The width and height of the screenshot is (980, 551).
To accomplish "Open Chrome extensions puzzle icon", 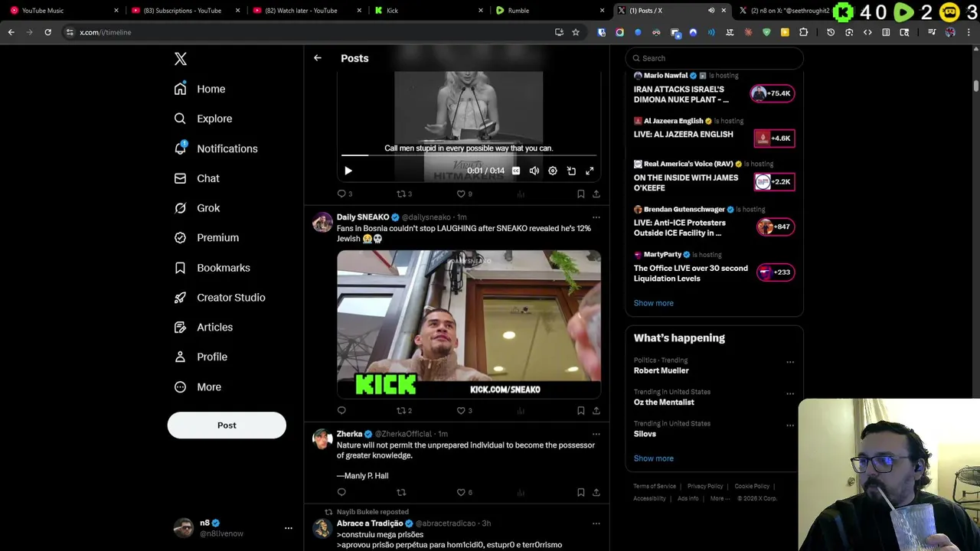I will click(803, 32).
